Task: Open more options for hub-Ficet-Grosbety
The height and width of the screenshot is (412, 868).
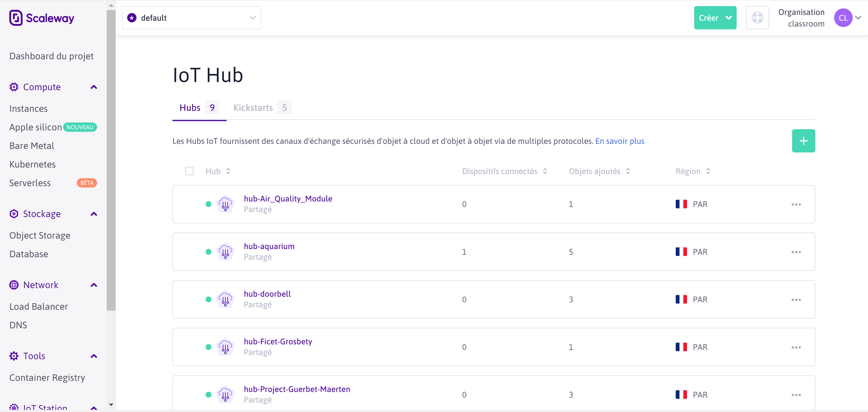Action: 796,347
